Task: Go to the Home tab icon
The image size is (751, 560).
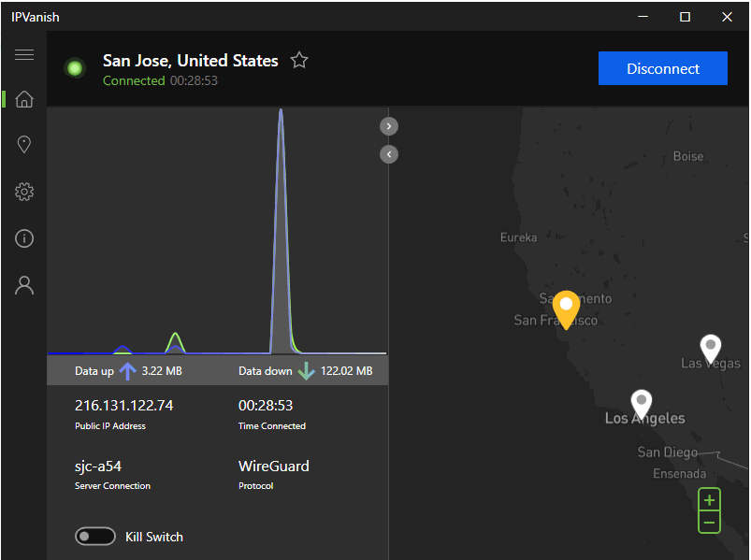Action: pos(24,99)
